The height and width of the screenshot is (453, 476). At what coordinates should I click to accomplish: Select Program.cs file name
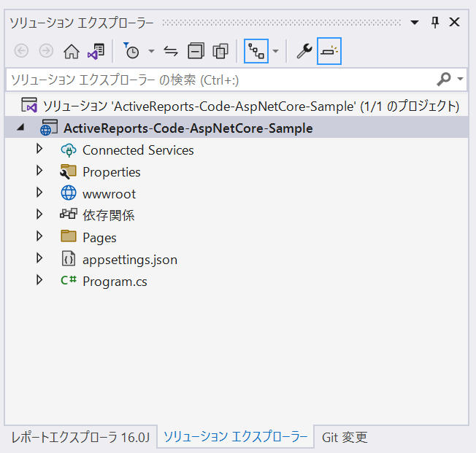tap(115, 282)
